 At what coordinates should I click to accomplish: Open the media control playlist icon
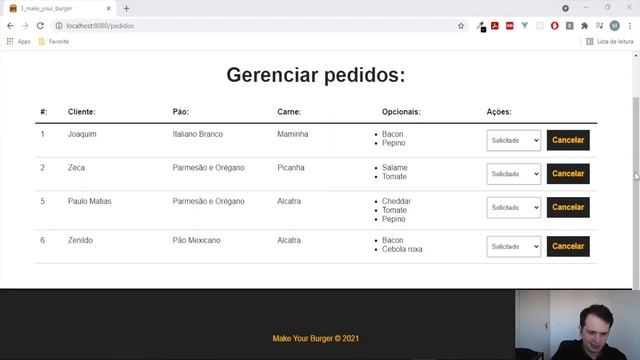click(x=599, y=26)
